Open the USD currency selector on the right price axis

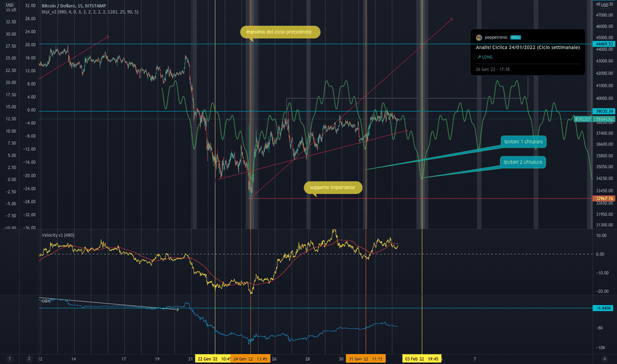[605, 5]
